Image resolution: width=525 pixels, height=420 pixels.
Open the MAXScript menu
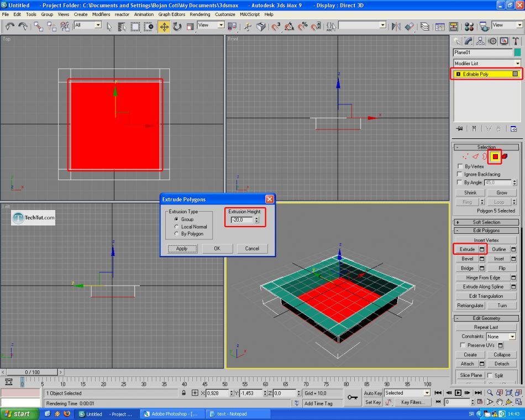point(250,14)
